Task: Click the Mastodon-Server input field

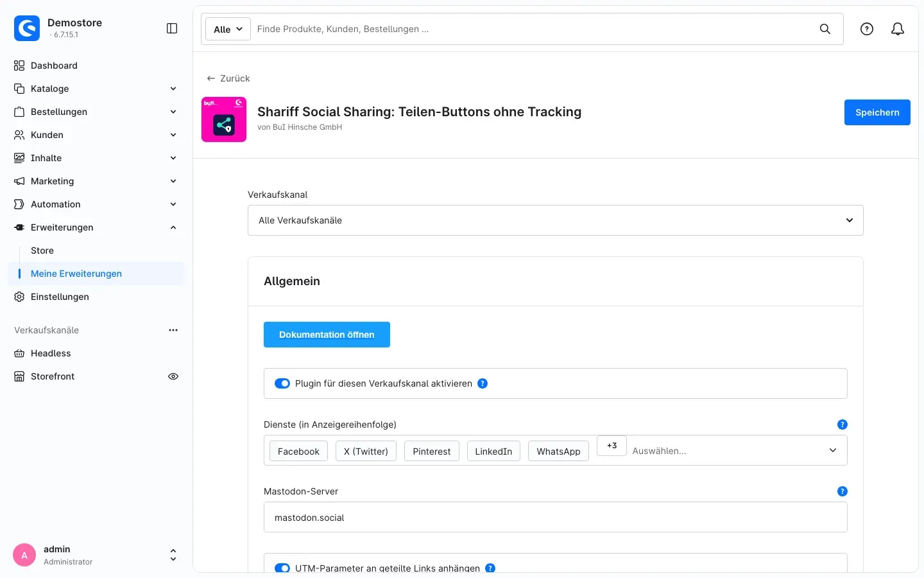Action: point(556,517)
